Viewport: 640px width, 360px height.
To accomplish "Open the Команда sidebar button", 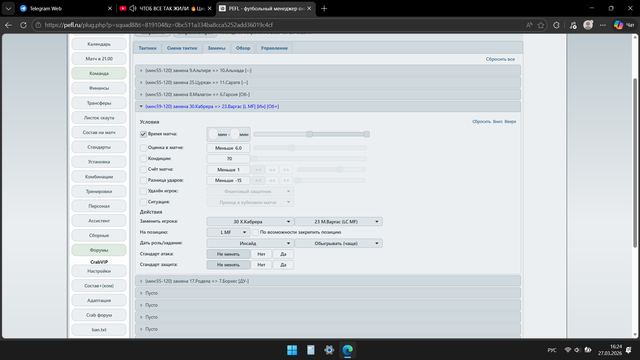I will (99, 73).
